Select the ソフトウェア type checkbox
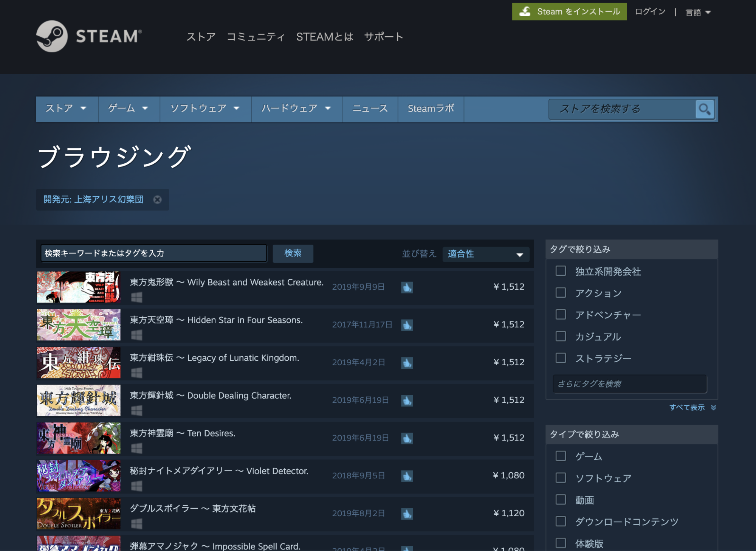 click(561, 478)
